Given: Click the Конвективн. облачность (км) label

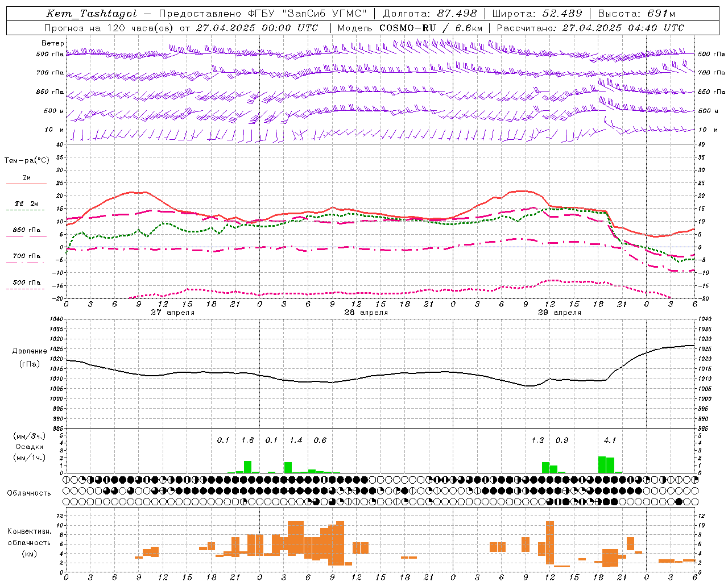Looking at the screenshot, I should tap(29, 543).
